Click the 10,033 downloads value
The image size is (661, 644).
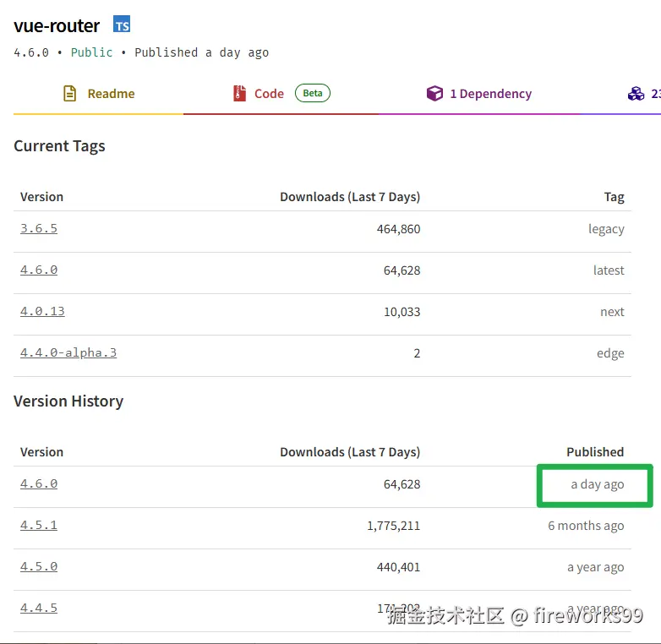(402, 312)
